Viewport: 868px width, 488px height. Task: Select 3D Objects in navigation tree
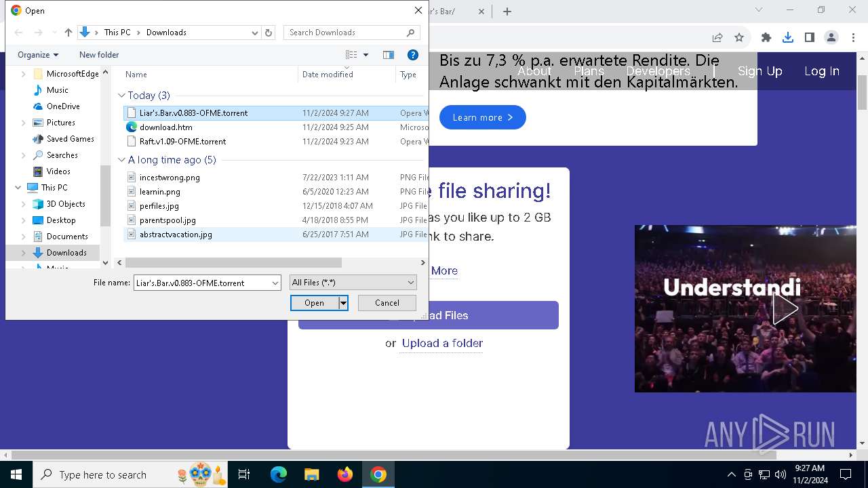coord(66,204)
